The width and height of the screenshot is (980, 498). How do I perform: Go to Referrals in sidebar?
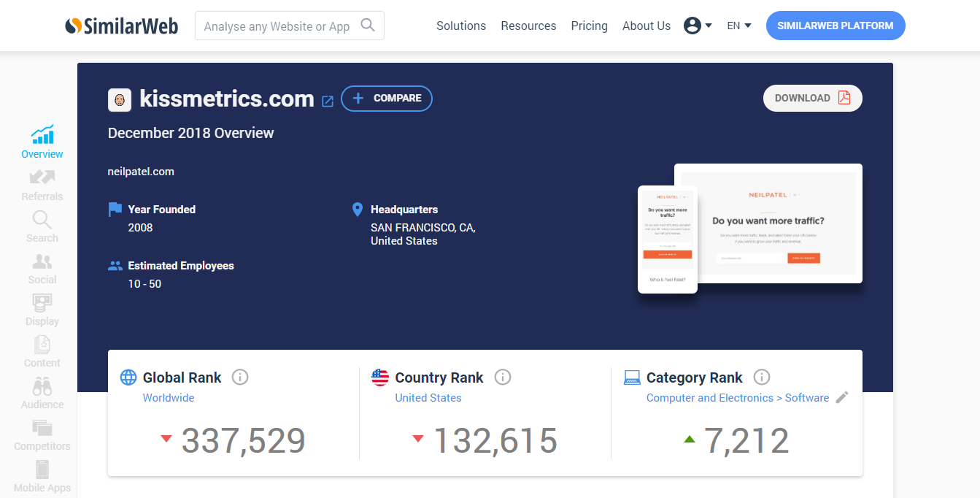coord(42,185)
